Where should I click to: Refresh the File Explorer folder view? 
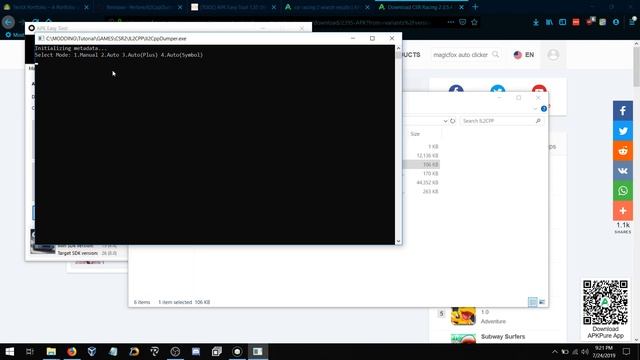453,121
